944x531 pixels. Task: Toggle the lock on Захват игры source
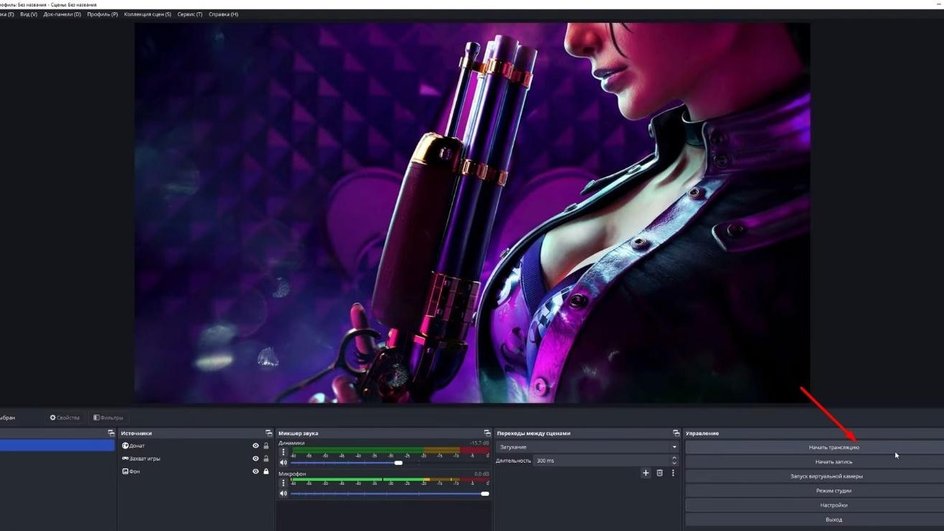pyautogui.click(x=266, y=459)
